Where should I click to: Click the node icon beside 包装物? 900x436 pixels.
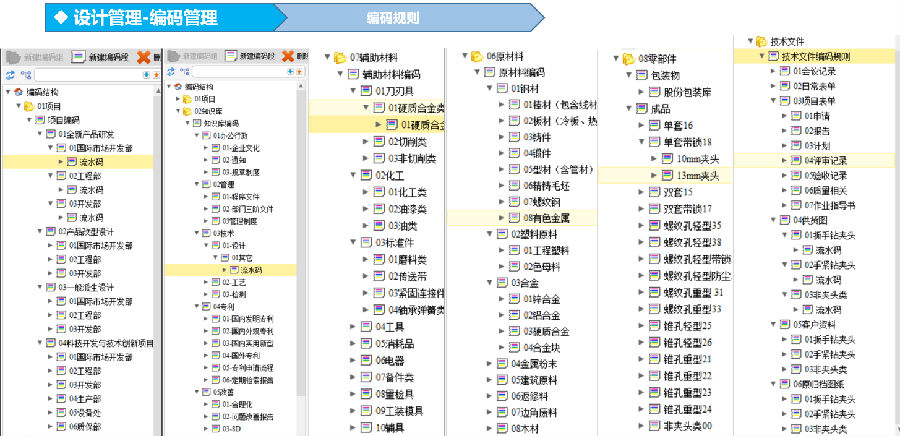pos(641,75)
